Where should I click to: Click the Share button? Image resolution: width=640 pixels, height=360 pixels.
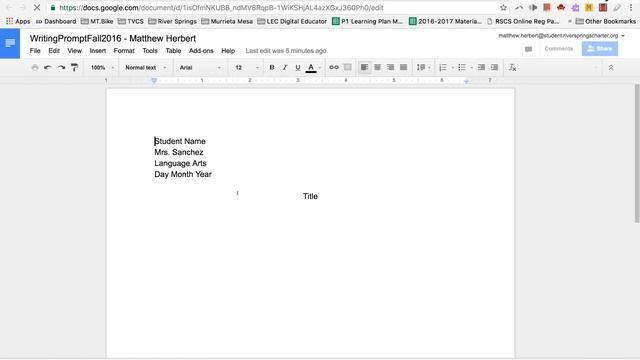click(600, 49)
